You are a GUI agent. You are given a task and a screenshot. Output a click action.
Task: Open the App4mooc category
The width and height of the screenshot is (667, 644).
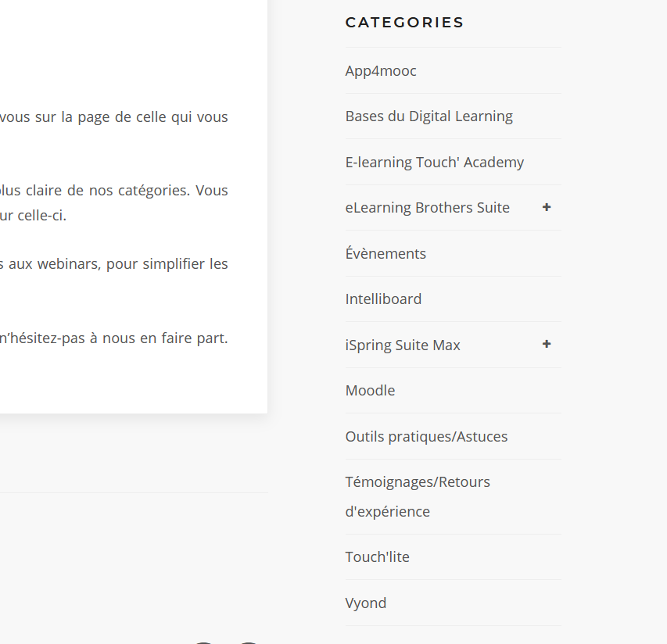click(x=381, y=71)
